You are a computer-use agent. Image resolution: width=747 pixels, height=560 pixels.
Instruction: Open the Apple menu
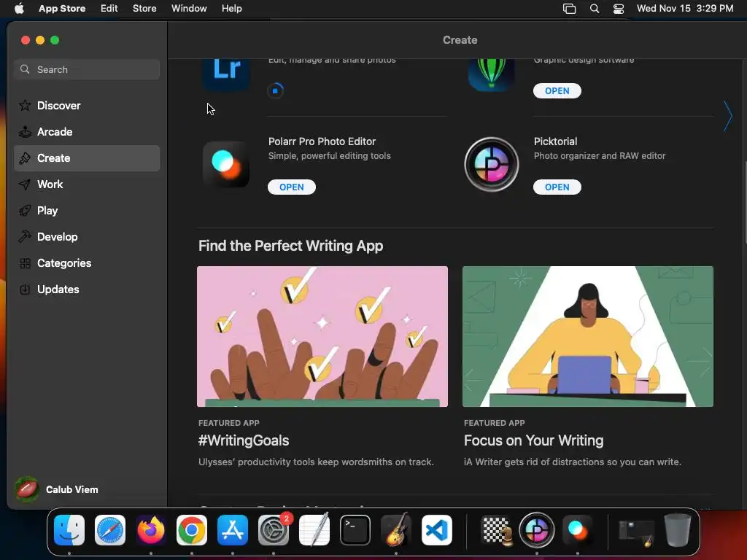point(19,9)
